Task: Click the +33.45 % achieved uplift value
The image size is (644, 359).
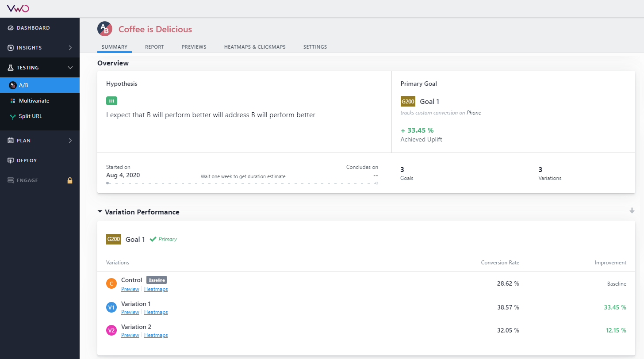Action: click(x=417, y=130)
